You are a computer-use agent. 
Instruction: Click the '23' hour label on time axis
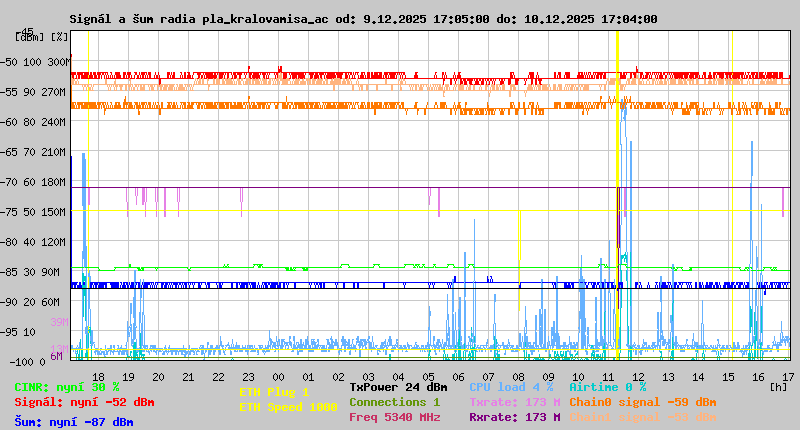248,377
